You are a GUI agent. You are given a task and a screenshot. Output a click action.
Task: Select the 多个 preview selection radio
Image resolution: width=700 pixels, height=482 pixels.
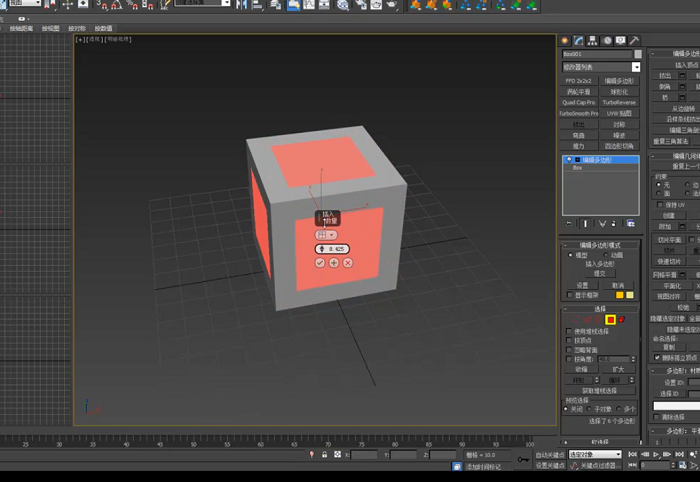click(619, 409)
